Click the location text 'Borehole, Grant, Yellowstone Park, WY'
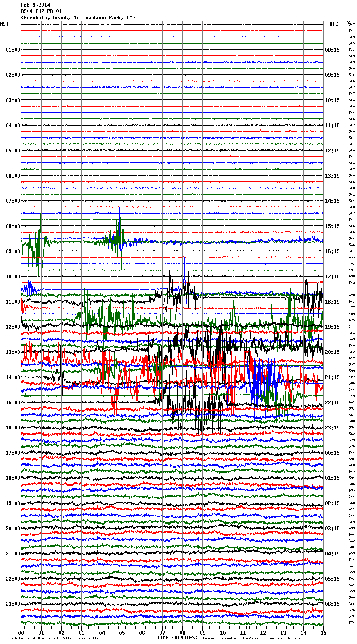The height and width of the screenshot is (644, 357). (x=78, y=18)
